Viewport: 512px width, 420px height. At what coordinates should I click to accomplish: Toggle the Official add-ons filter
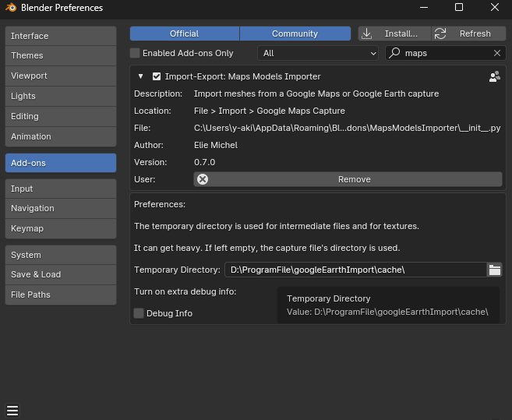tap(185, 34)
